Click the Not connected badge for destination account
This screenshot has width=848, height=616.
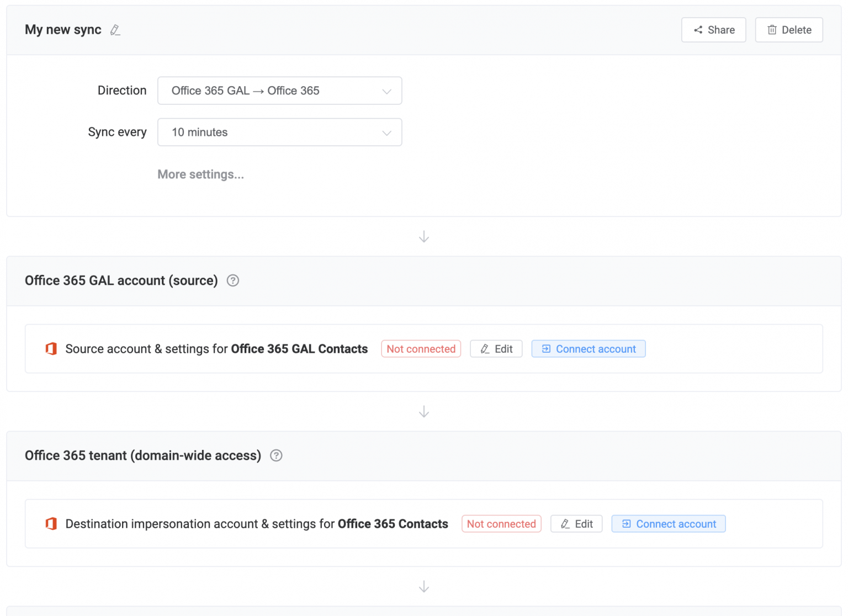click(x=501, y=523)
